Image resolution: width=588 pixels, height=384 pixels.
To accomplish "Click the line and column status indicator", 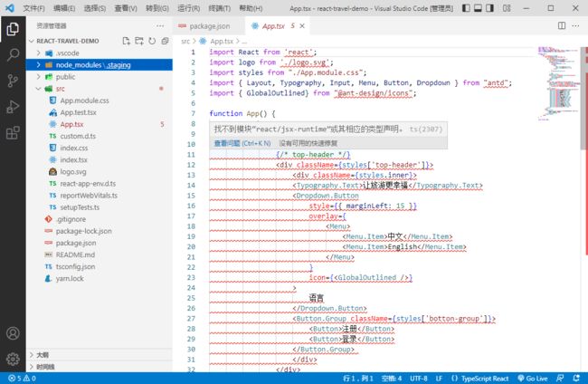I will click(358, 379).
